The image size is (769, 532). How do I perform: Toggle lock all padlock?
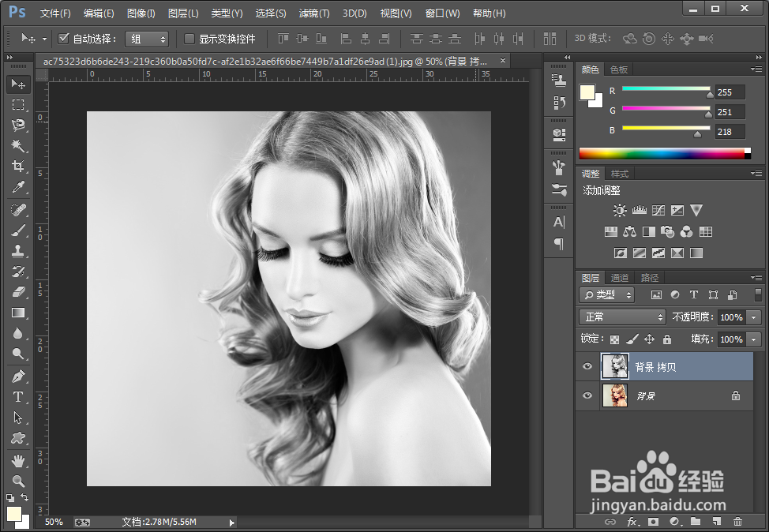point(666,339)
